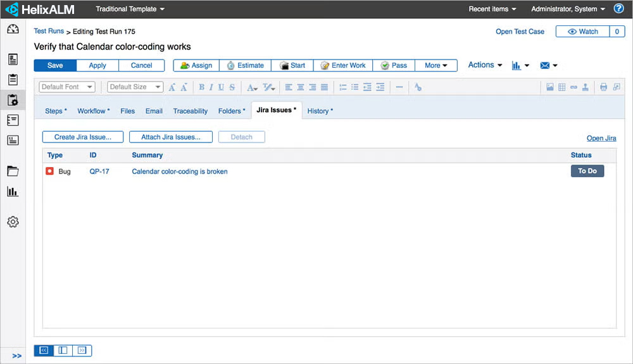Viewport: 633px width, 364px height.
Task: Open the reports chart dropdown near Actions
Action: [x=520, y=65]
